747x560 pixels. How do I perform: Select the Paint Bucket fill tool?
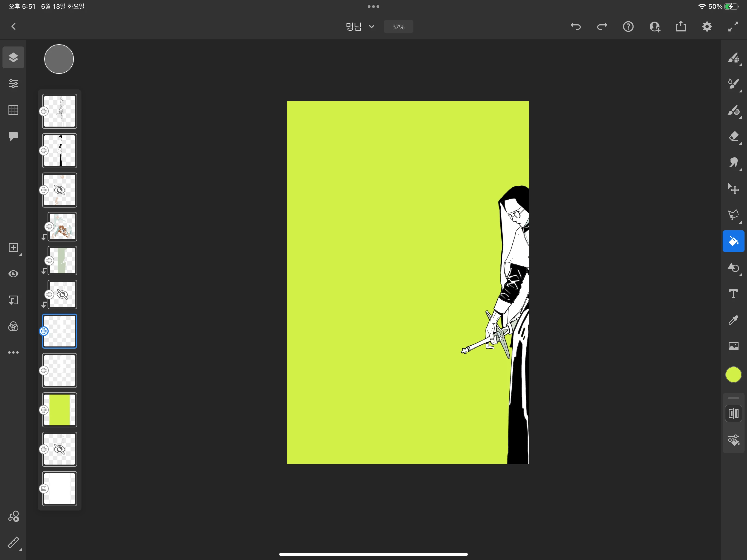(733, 241)
